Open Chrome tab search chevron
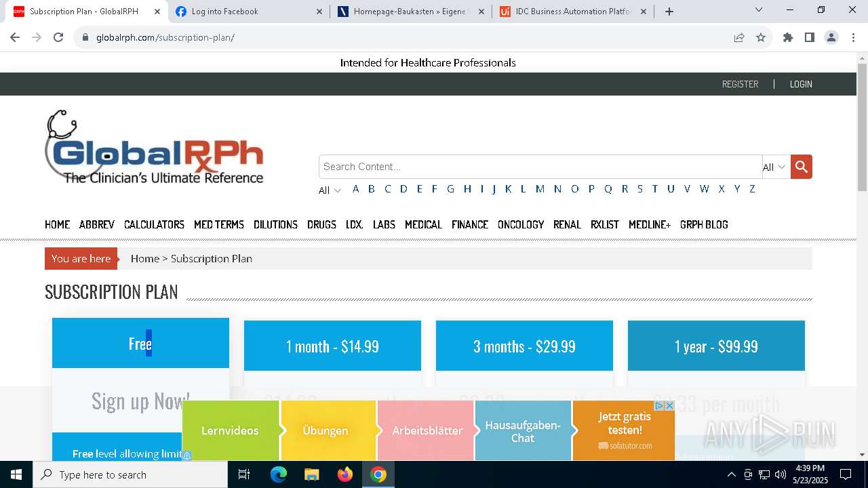 pyautogui.click(x=759, y=10)
